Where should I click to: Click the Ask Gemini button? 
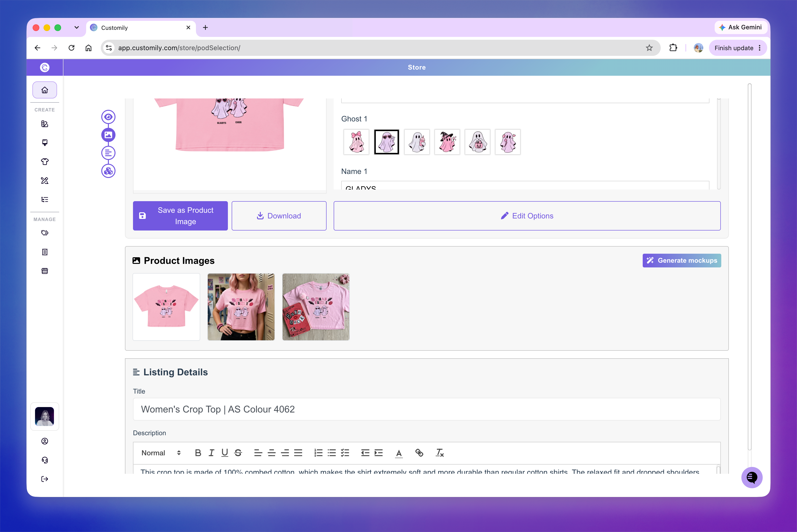(740, 27)
